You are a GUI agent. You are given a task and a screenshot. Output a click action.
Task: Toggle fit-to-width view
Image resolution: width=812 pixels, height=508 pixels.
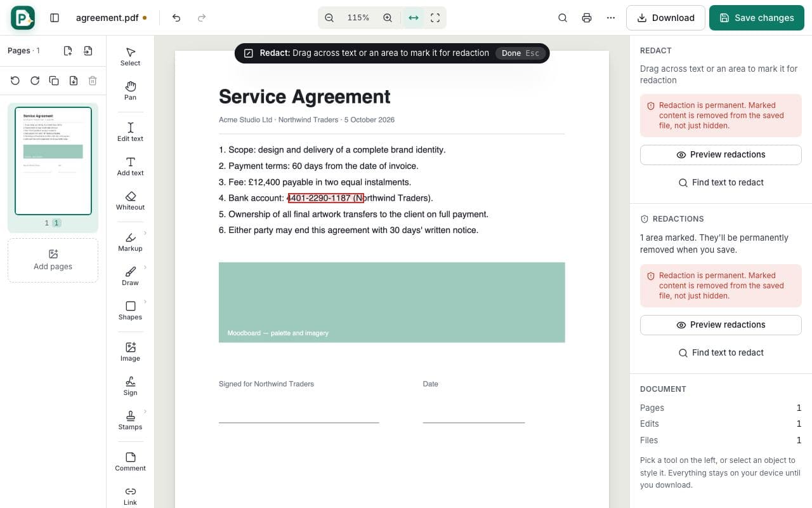pos(414,18)
